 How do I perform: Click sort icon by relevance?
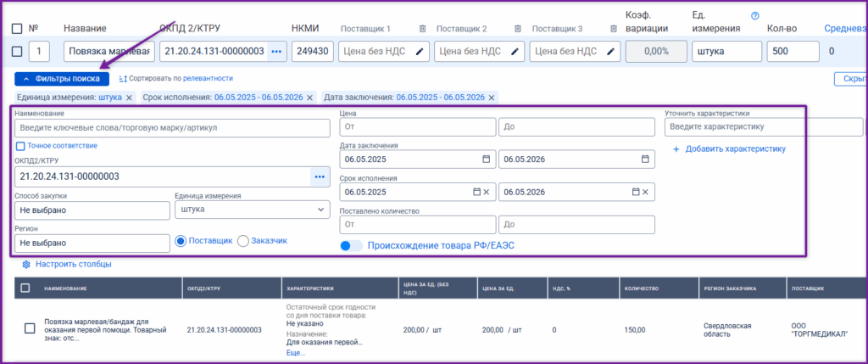[123, 79]
